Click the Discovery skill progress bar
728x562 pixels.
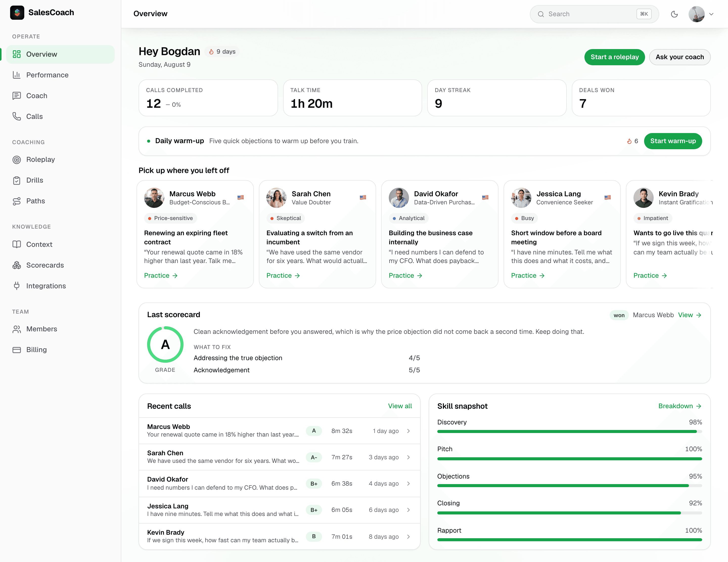[x=569, y=431]
